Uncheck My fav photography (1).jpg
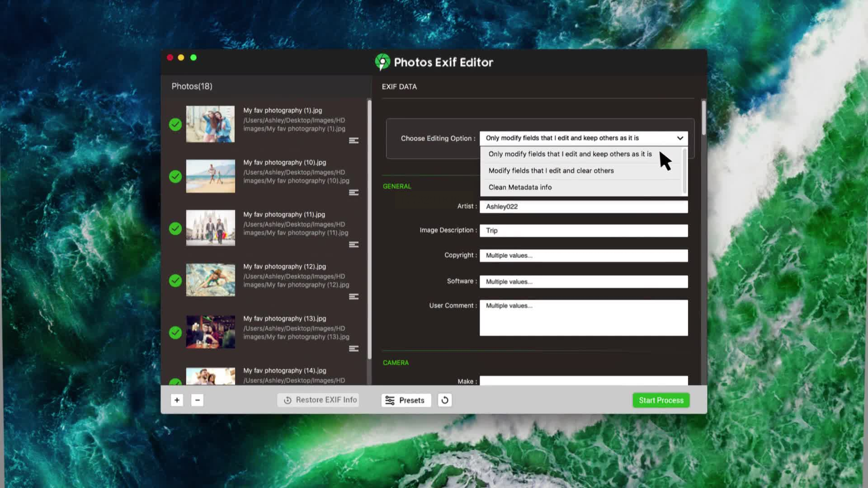Screen dimensions: 868x488 click(175, 124)
